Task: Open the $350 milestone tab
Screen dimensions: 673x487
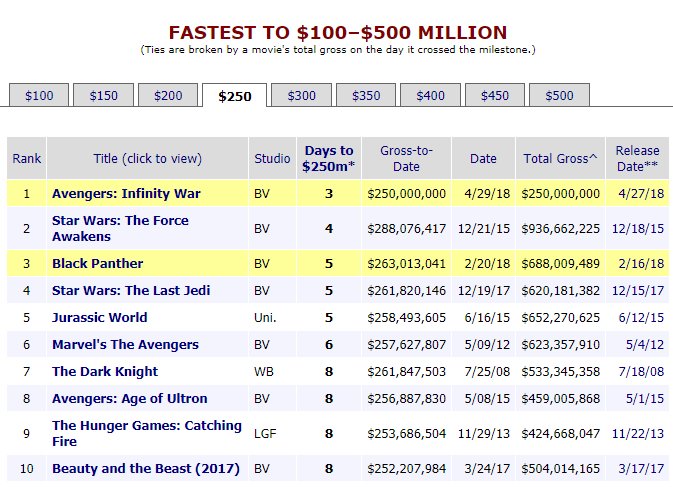Action: (366, 96)
